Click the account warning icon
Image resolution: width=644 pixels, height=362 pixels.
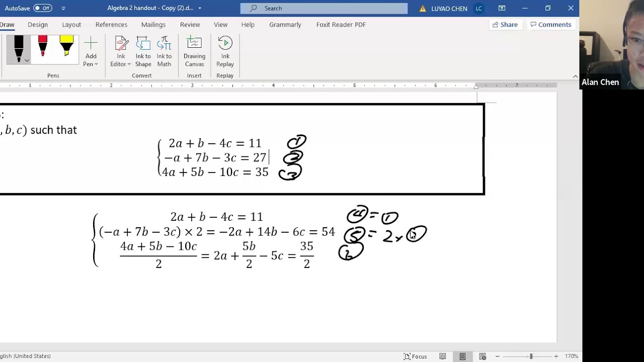click(423, 9)
